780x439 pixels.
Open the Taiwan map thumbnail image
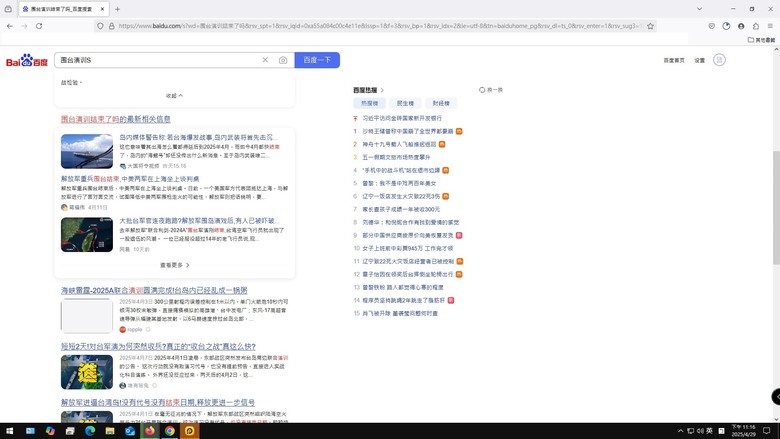pos(87,235)
